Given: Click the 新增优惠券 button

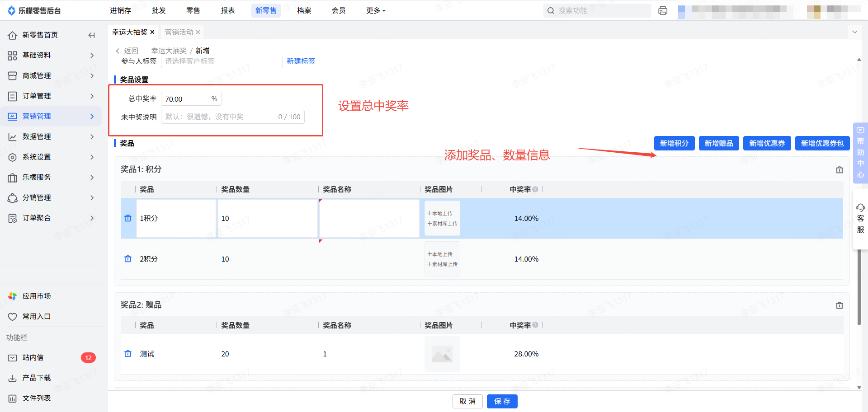Looking at the screenshot, I should click(767, 143).
